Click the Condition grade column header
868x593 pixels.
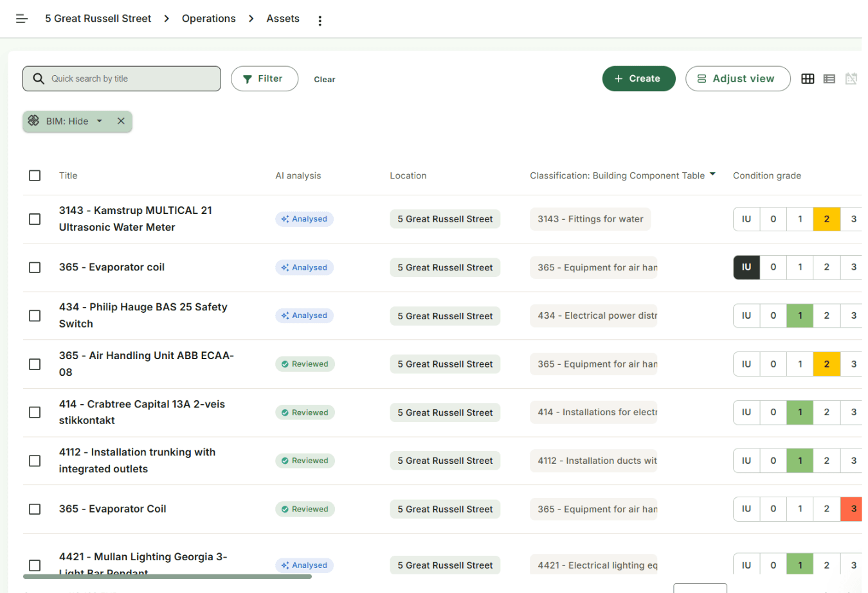(767, 175)
